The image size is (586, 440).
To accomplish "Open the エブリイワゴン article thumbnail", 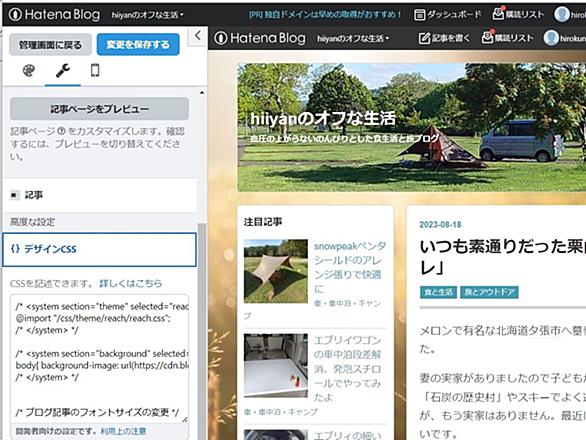I will pyautogui.click(x=276, y=365).
